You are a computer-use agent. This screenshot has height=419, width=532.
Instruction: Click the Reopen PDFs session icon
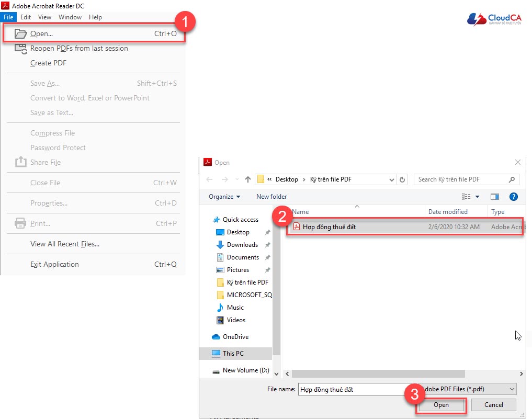pos(20,49)
